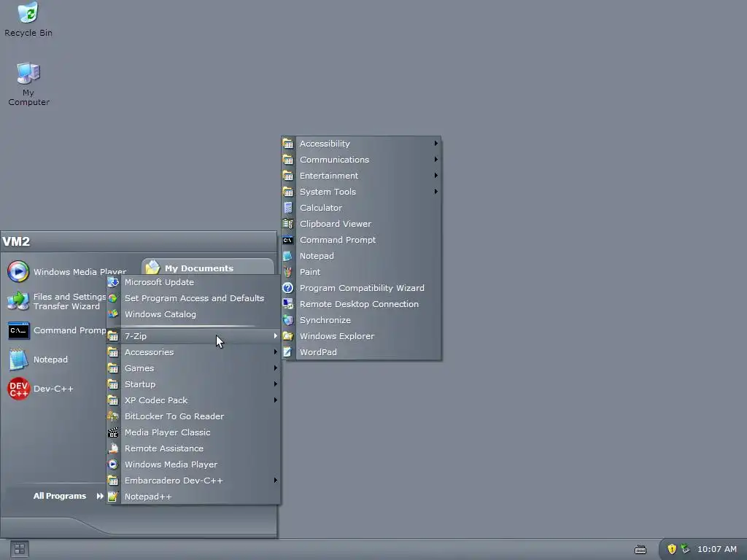Open Remote Desktop Connection icon
747x560 pixels.
click(287, 304)
